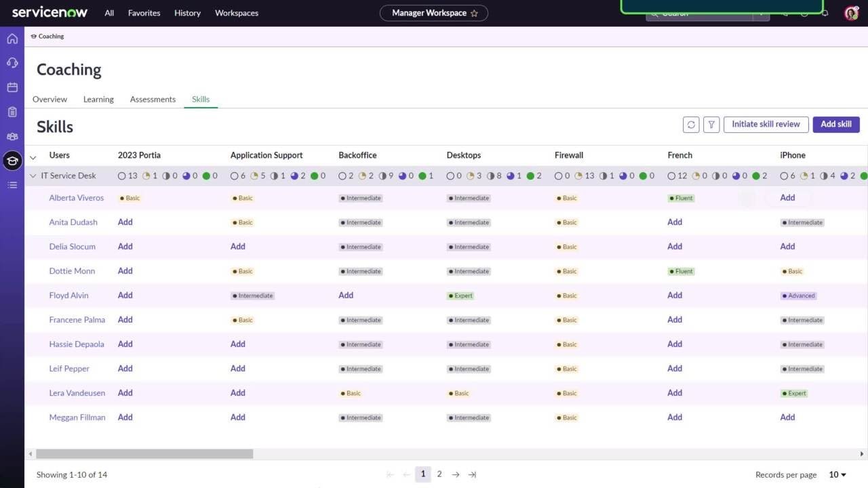
Task: Open the calendar icon in the sidebar
Action: coord(12,87)
